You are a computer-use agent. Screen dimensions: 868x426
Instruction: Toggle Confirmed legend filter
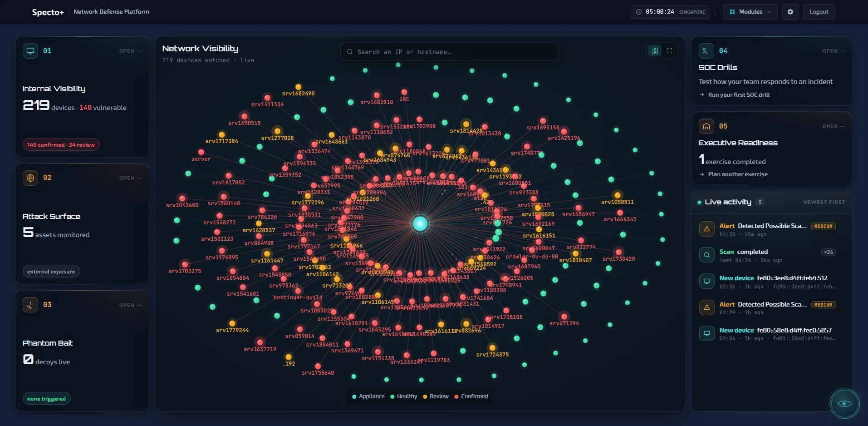(471, 396)
